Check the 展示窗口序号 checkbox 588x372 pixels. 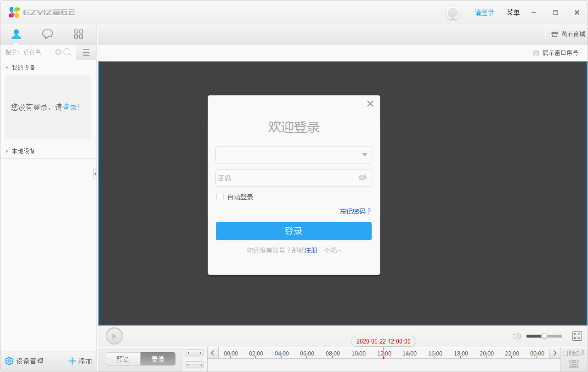pos(536,53)
